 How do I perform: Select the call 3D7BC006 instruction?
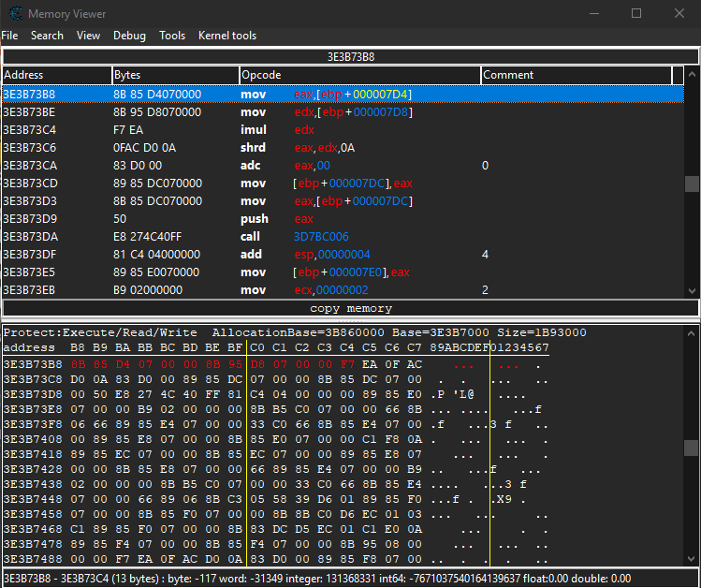pos(343,237)
